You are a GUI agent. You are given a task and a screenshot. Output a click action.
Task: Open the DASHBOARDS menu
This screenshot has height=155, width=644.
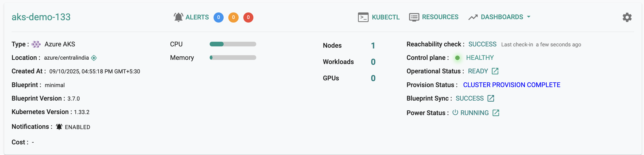[502, 17]
